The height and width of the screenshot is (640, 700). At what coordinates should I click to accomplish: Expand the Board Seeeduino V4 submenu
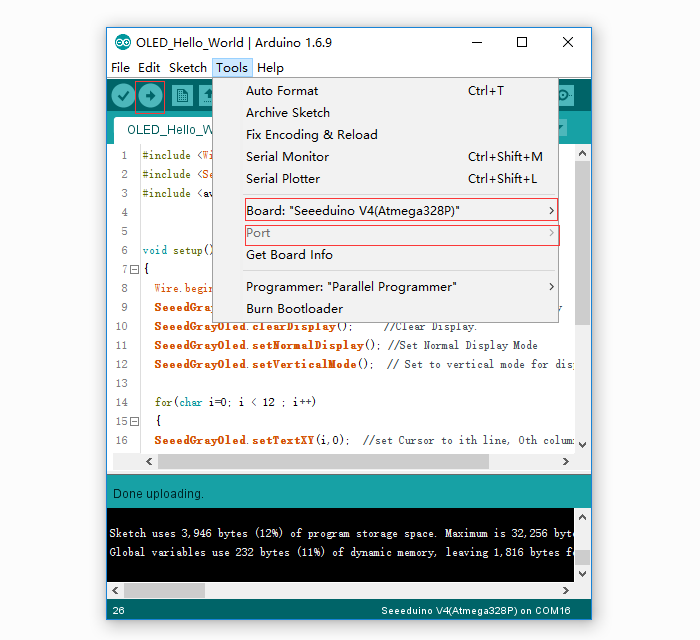click(401, 210)
